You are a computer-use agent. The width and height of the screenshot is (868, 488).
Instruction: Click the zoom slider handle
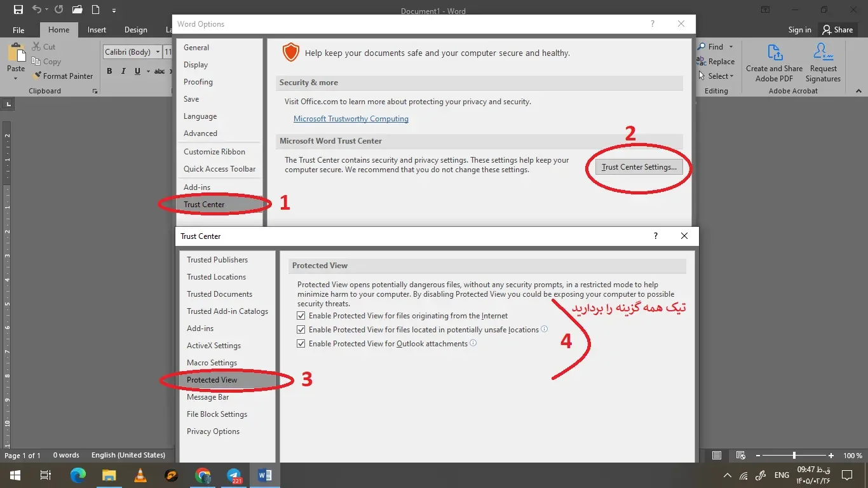click(x=794, y=456)
